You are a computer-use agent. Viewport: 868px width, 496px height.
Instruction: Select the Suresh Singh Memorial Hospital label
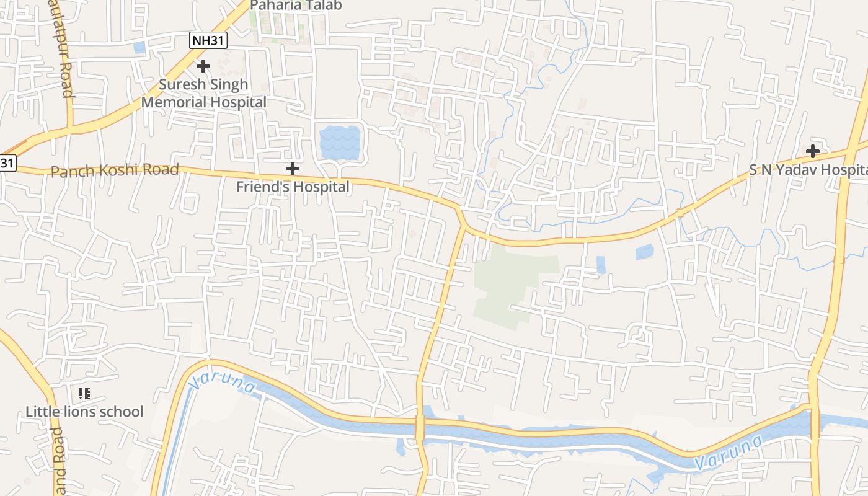pyautogui.click(x=204, y=93)
